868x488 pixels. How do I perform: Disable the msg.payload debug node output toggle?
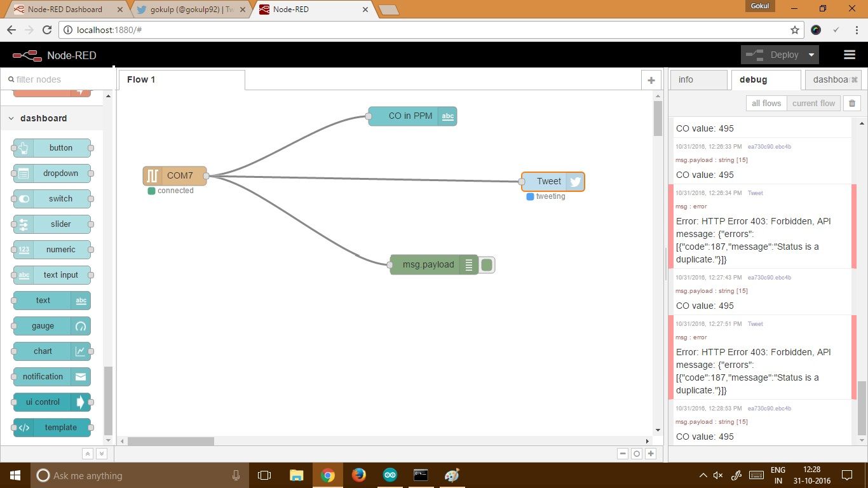486,264
